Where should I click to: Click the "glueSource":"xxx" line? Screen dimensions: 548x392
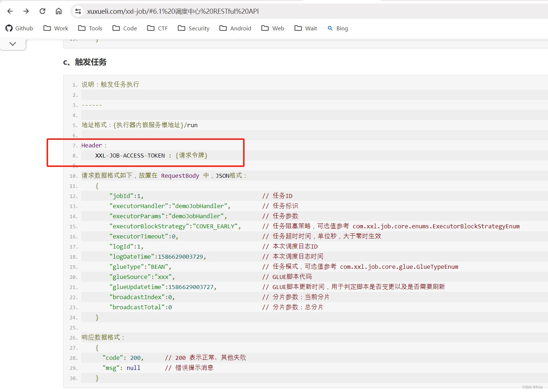[x=142, y=277]
